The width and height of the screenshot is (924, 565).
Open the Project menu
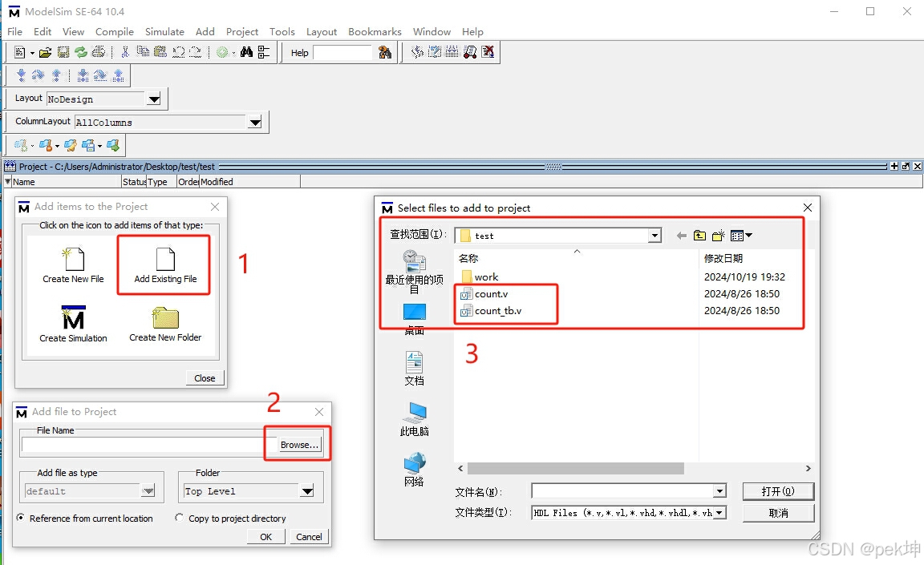241,32
